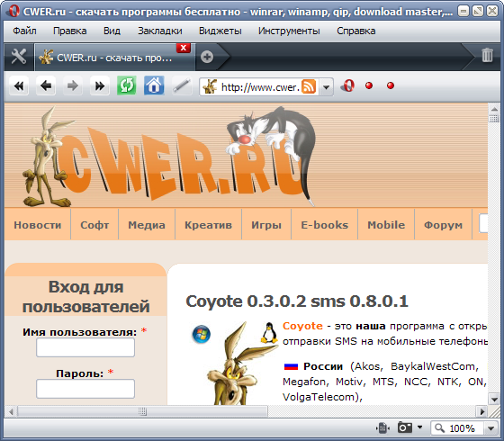The height and width of the screenshot is (441, 504).
Task: Minimize the Opera window
Action: 463,12
